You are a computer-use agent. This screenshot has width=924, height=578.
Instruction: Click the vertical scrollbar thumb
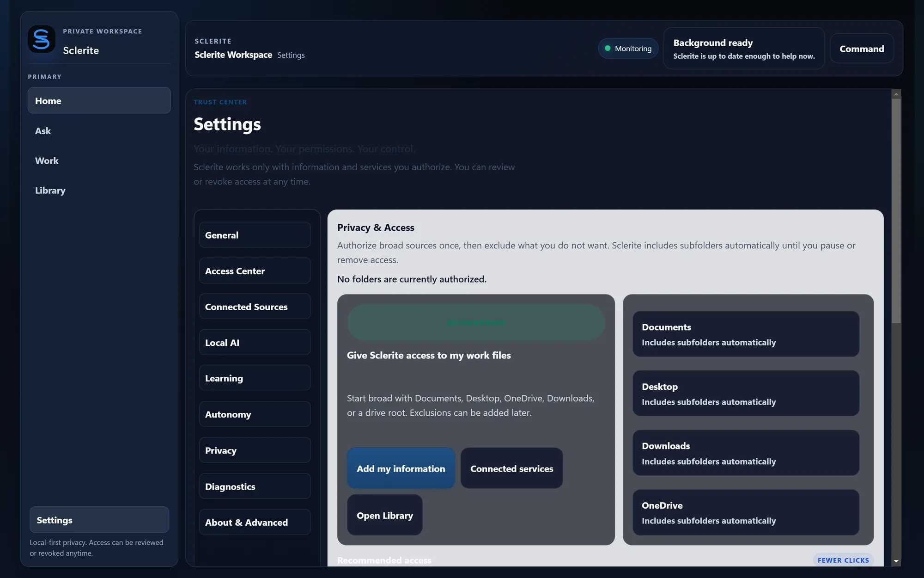(896, 211)
